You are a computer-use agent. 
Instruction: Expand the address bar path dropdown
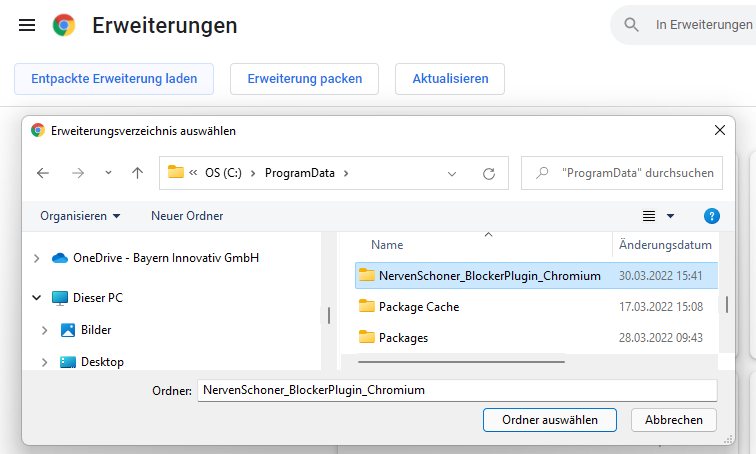[452, 173]
